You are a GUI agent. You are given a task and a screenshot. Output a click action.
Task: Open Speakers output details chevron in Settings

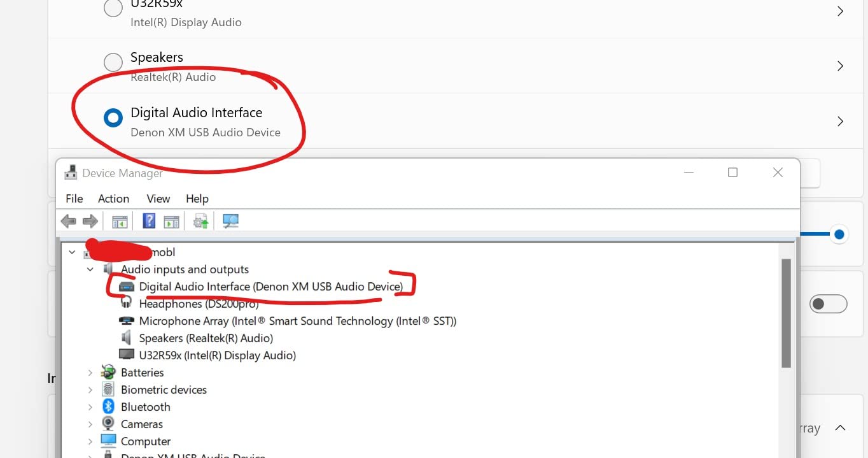click(x=841, y=66)
